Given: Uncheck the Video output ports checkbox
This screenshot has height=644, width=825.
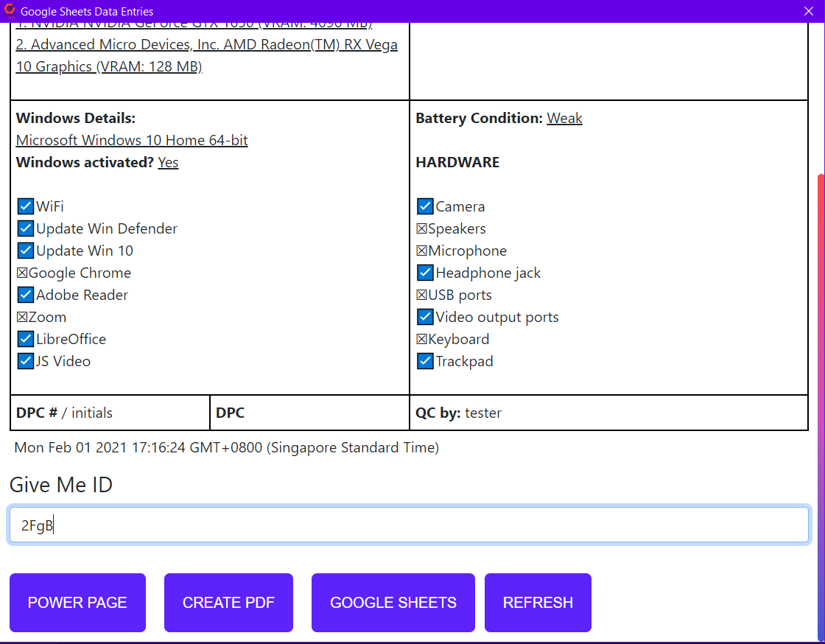Looking at the screenshot, I should point(425,317).
